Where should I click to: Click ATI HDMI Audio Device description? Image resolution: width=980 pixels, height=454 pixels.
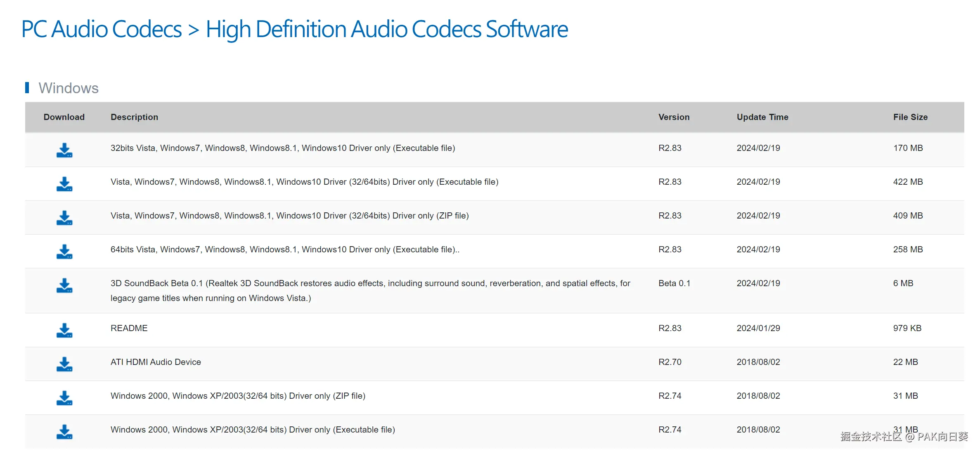click(x=156, y=362)
